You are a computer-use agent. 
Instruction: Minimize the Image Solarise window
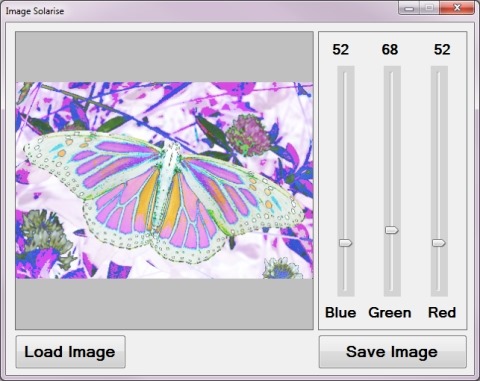tap(409, 8)
